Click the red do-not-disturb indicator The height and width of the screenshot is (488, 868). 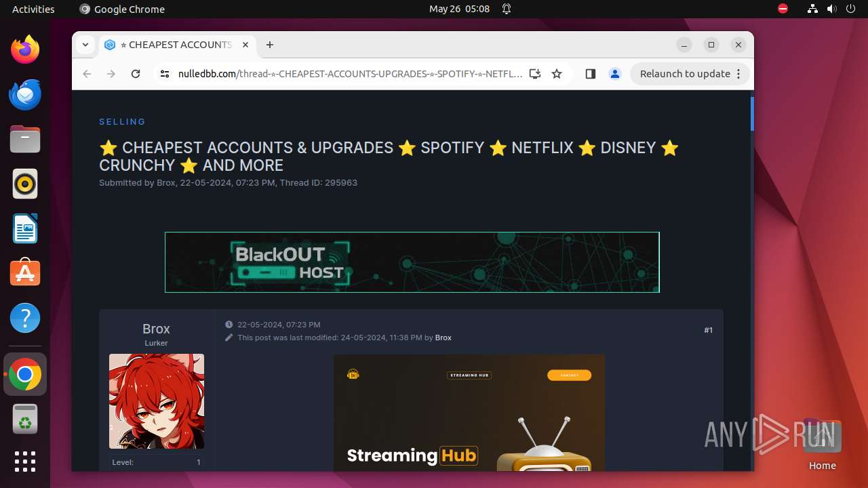tap(783, 9)
